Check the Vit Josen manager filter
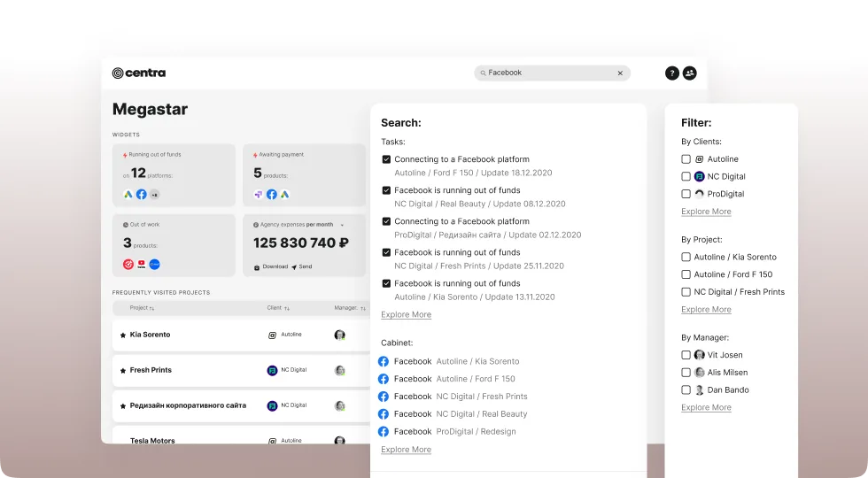 pos(686,355)
